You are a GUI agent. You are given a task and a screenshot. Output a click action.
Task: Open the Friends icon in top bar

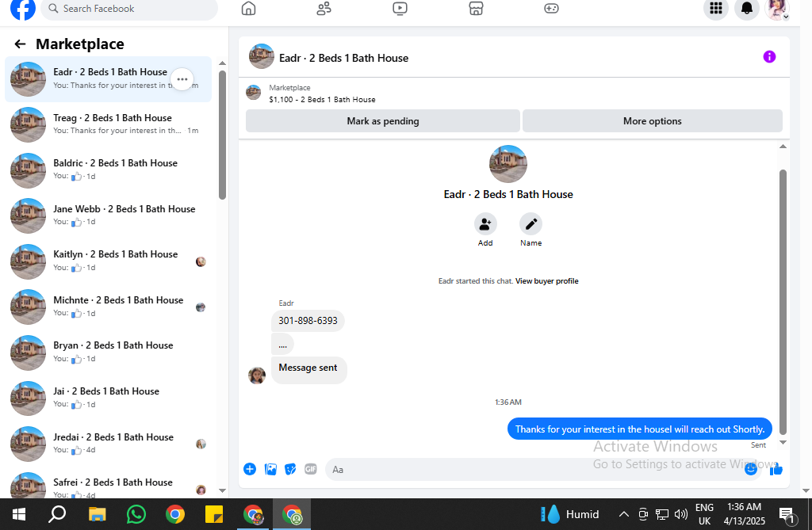click(x=324, y=8)
